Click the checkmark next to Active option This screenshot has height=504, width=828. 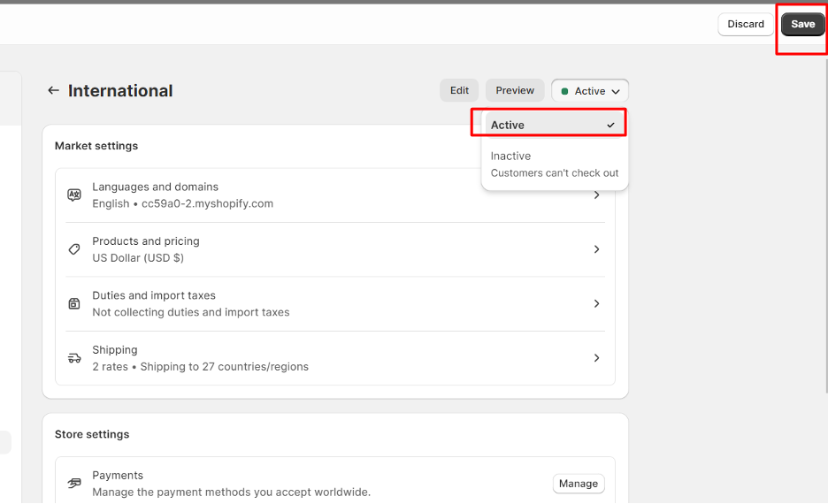pyautogui.click(x=611, y=125)
